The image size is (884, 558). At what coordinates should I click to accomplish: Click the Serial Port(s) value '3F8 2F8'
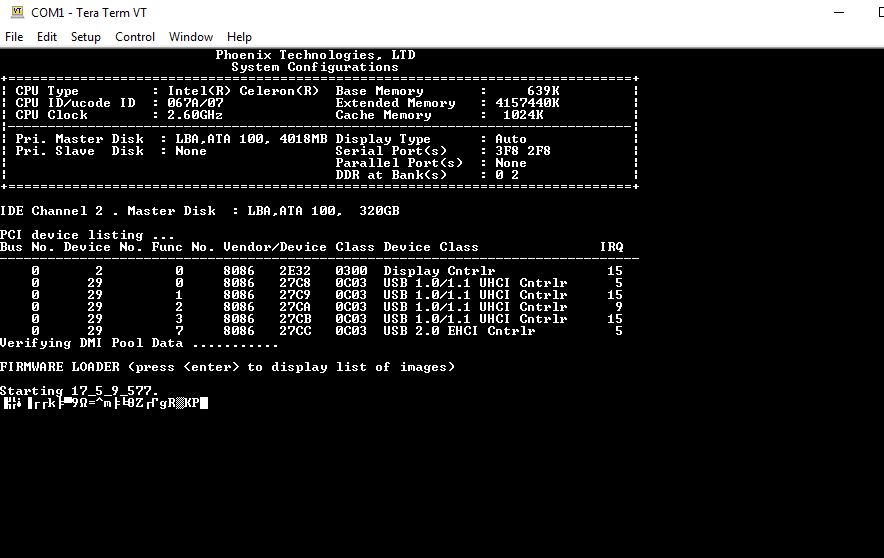(523, 151)
